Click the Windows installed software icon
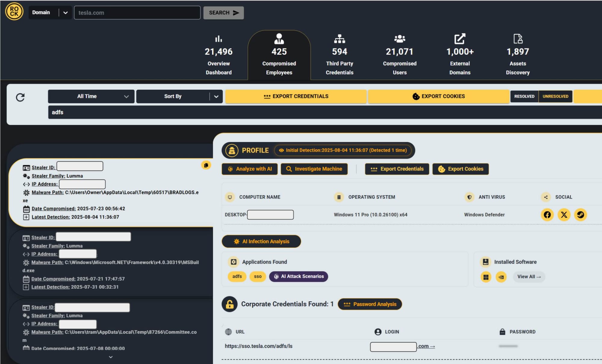This screenshot has width=602, height=364. (486, 277)
